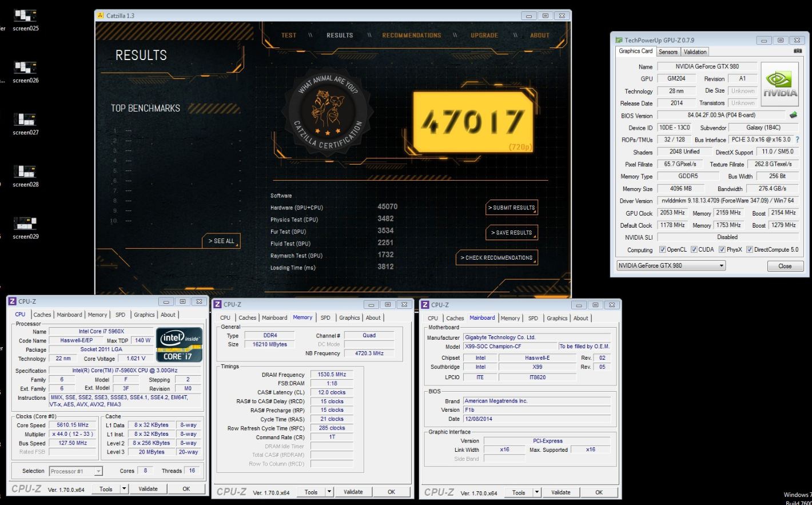Click the CHECK RECOMMENDATIONS button
The width and height of the screenshot is (812, 505).
497,258
